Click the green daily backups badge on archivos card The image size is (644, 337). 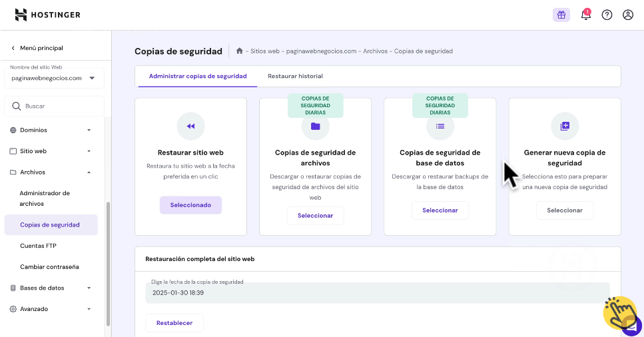[x=316, y=106]
